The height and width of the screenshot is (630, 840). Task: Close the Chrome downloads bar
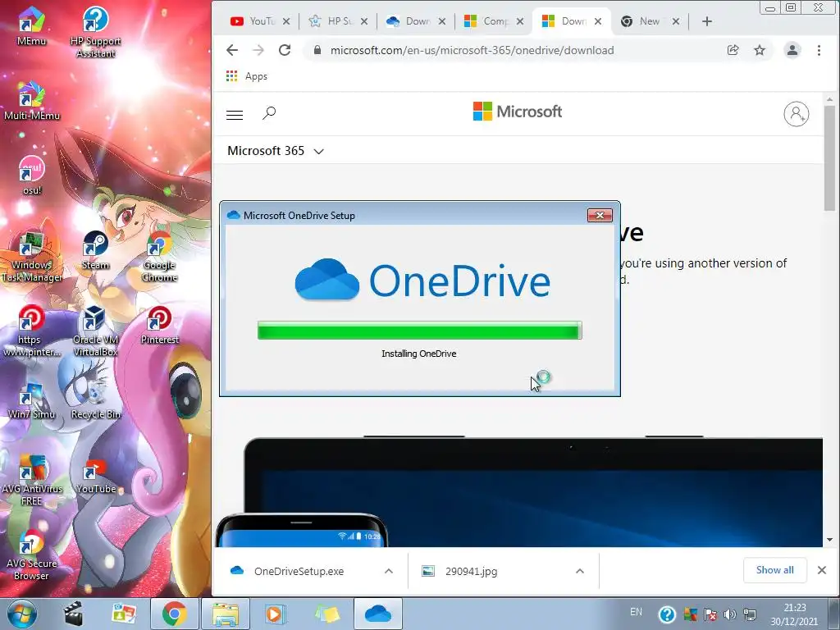[x=822, y=570]
